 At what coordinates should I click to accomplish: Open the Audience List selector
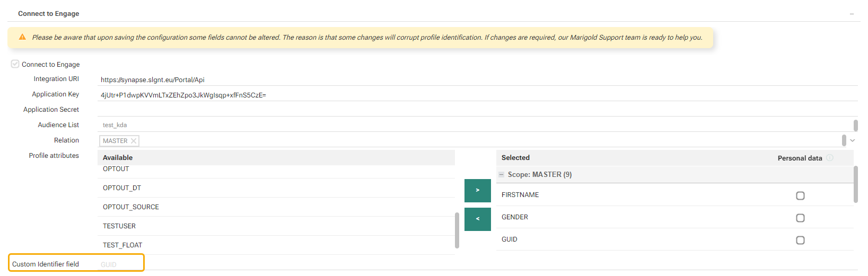click(x=475, y=125)
